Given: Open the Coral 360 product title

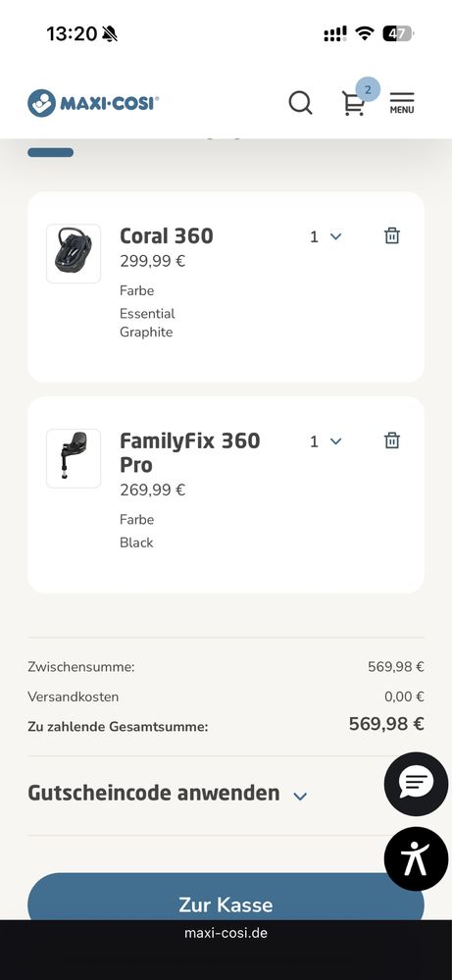Looking at the screenshot, I should [167, 235].
